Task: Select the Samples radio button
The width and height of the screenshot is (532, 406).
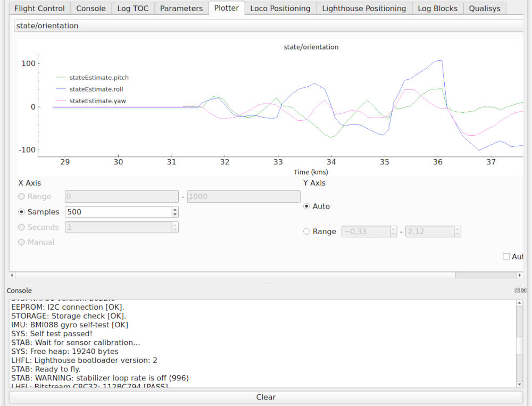Action: tap(21, 212)
